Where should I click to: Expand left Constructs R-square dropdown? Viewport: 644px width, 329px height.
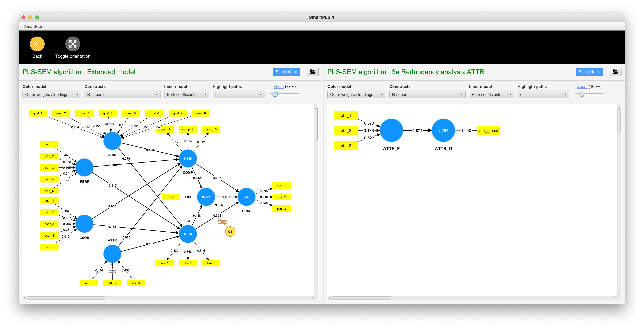click(x=122, y=95)
